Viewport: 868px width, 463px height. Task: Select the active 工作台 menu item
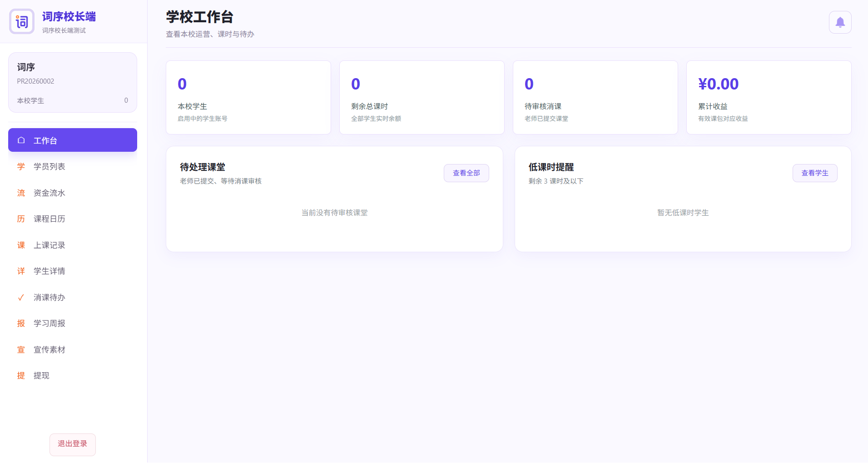tap(73, 140)
